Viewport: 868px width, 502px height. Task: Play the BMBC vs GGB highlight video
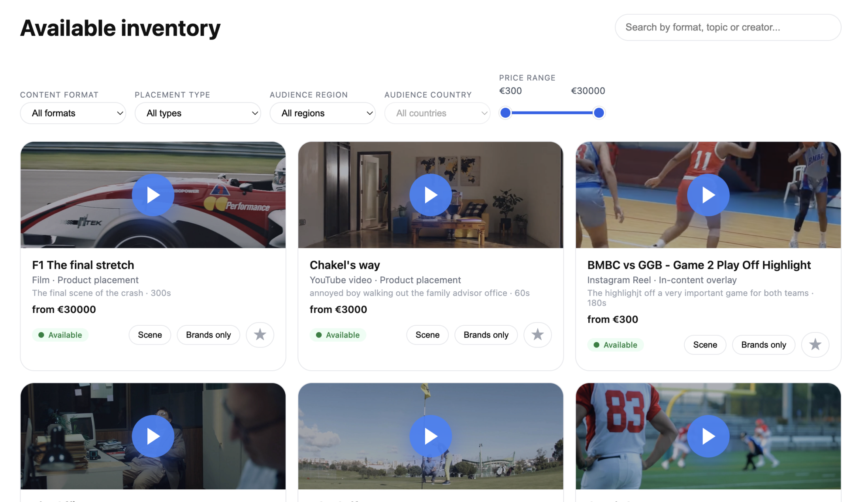708,194
